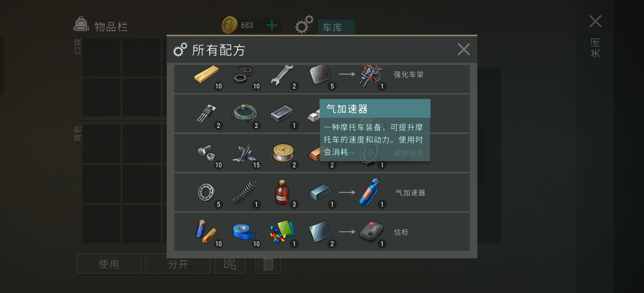Tap the 分开 split button
644x293 pixels.
[x=178, y=264]
